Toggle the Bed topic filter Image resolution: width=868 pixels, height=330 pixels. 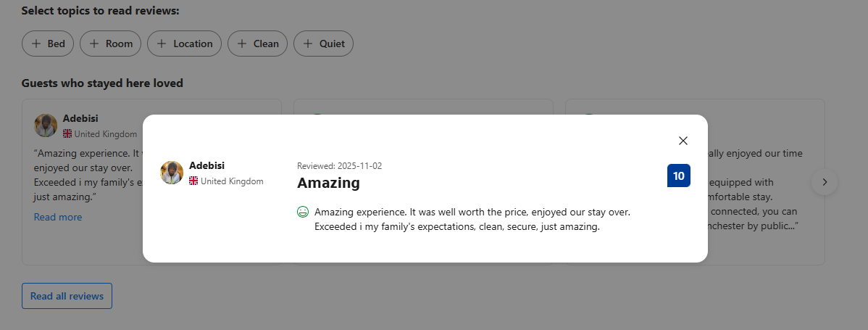coord(48,44)
